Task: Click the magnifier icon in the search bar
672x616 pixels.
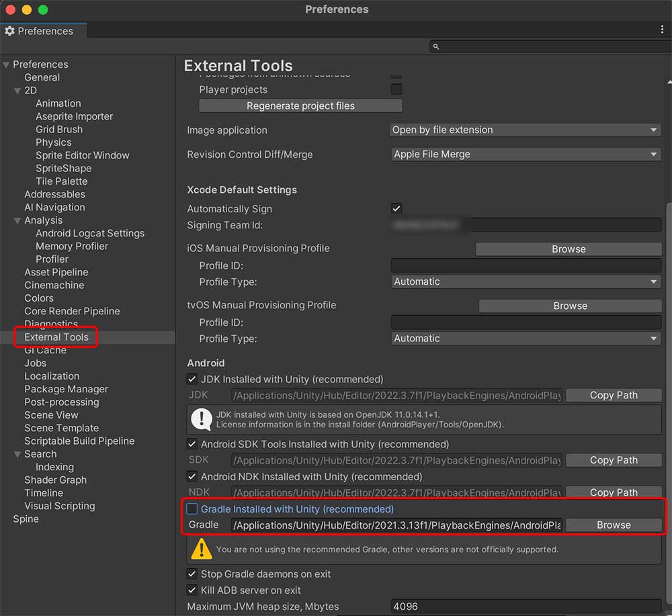Action: 435,46
